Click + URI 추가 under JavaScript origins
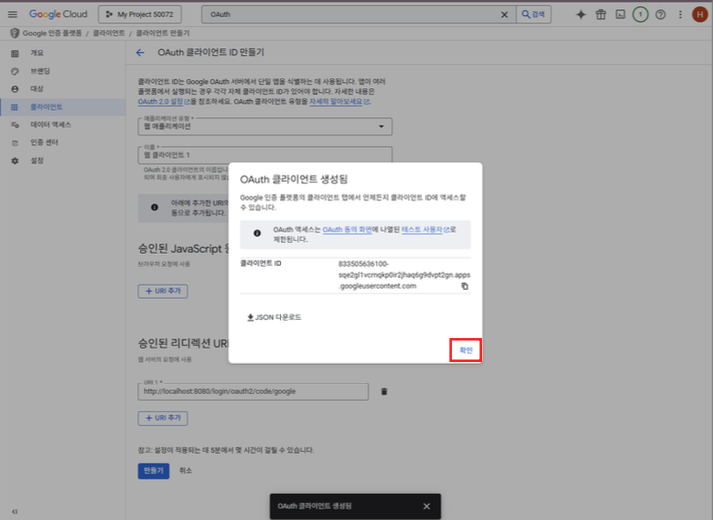Viewport: 713px width, 520px height. point(163,291)
